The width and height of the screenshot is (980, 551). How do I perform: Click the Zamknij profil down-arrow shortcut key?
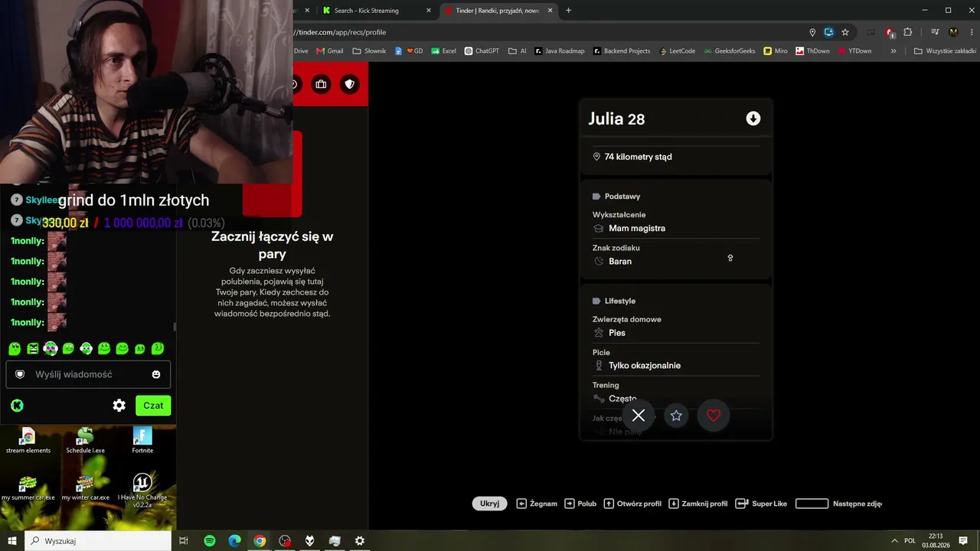674,504
